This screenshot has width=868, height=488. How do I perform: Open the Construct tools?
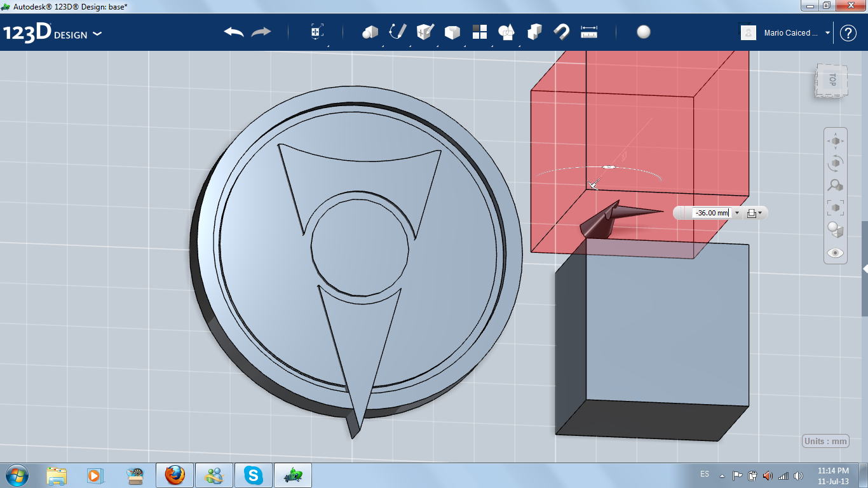point(424,32)
